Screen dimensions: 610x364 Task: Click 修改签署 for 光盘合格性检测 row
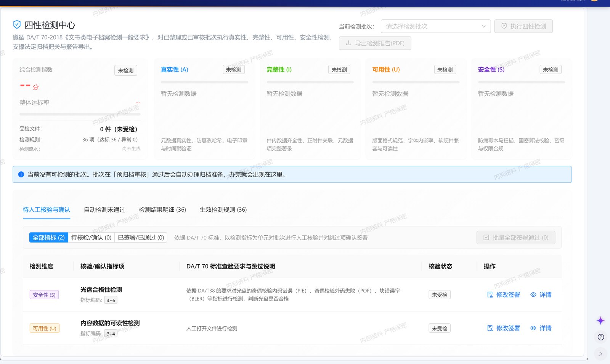(504, 295)
